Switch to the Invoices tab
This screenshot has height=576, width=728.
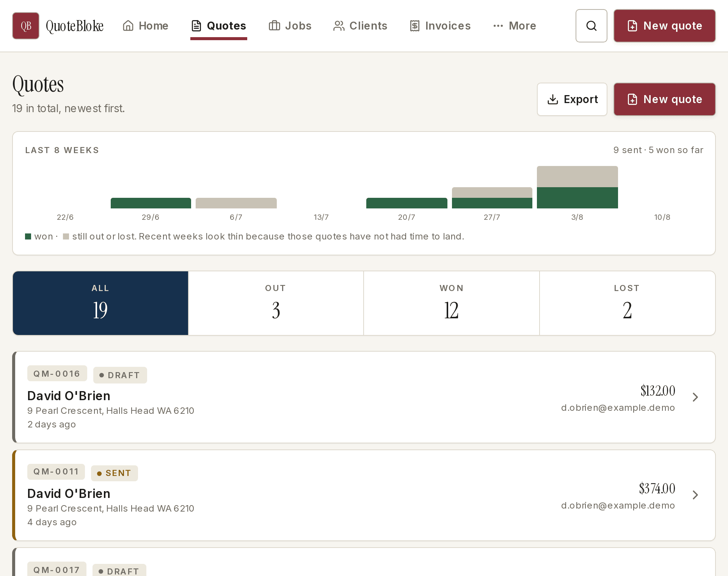click(x=440, y=26)
